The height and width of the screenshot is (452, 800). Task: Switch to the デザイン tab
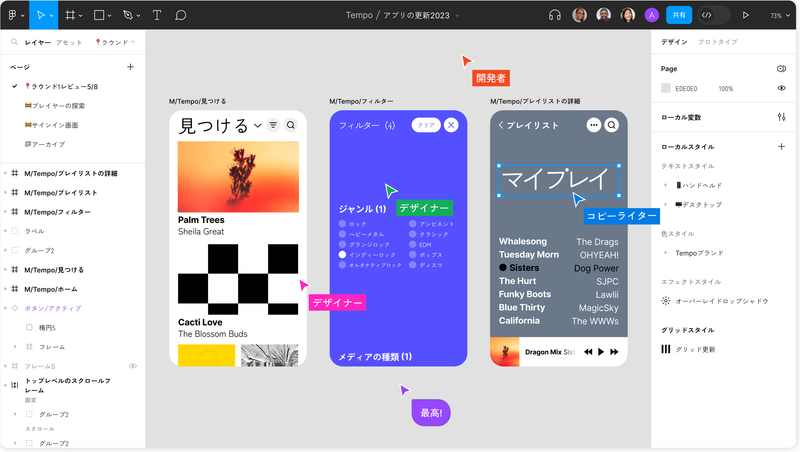(x=674, y=42)
